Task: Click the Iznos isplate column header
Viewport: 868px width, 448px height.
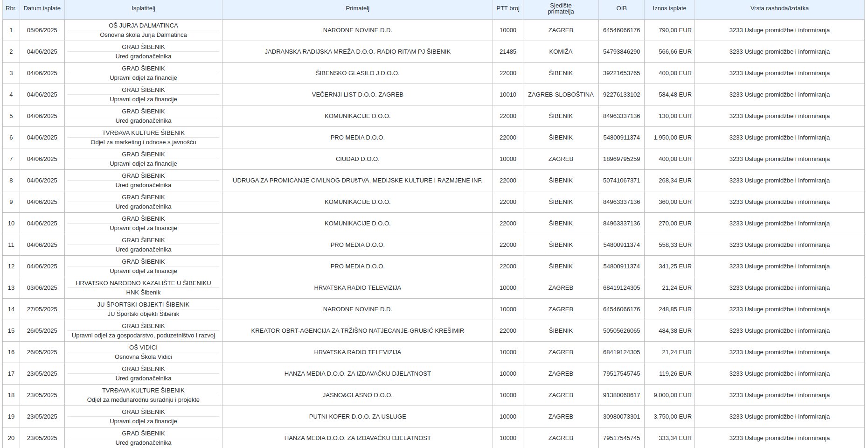Action: pos(669,8)
